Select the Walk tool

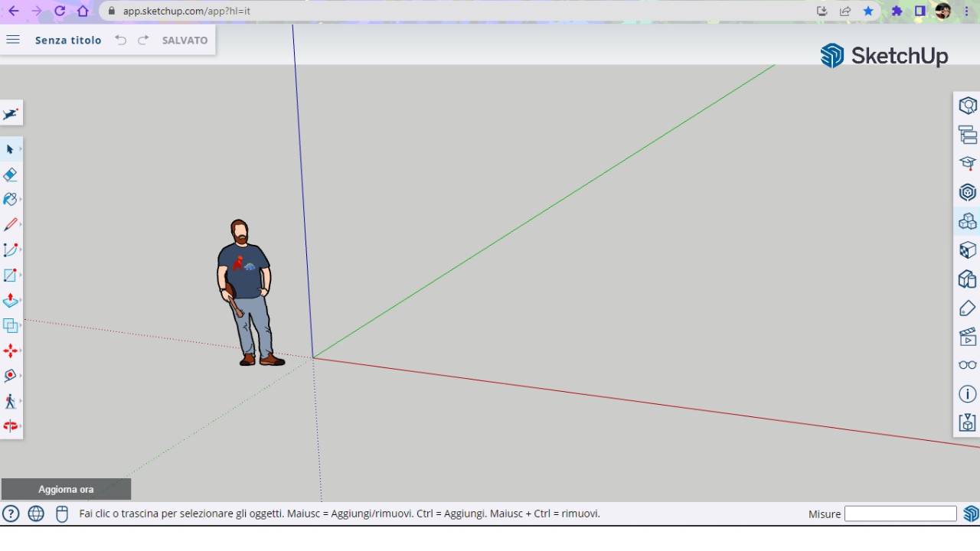pos(11,401)
